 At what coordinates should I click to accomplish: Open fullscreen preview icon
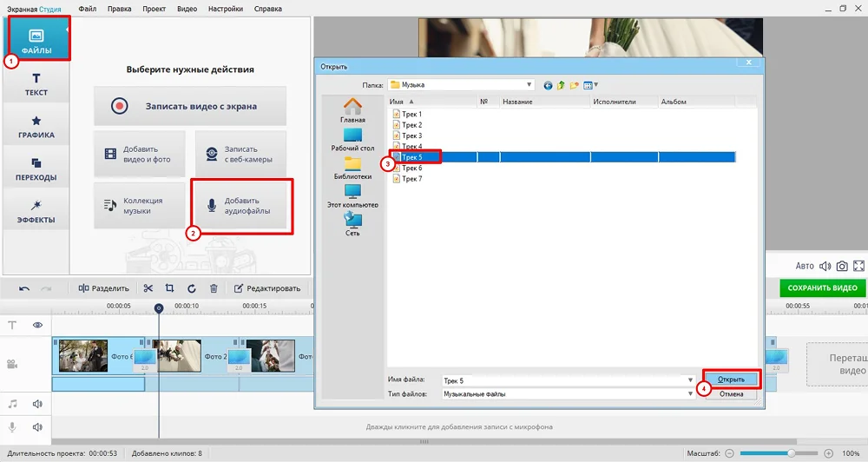pos(859,266)
